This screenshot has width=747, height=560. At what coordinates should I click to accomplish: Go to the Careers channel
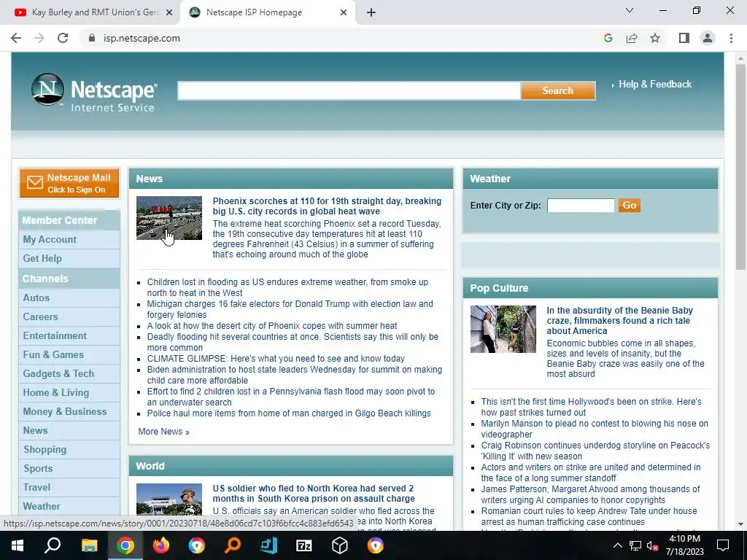pos(40,316)
